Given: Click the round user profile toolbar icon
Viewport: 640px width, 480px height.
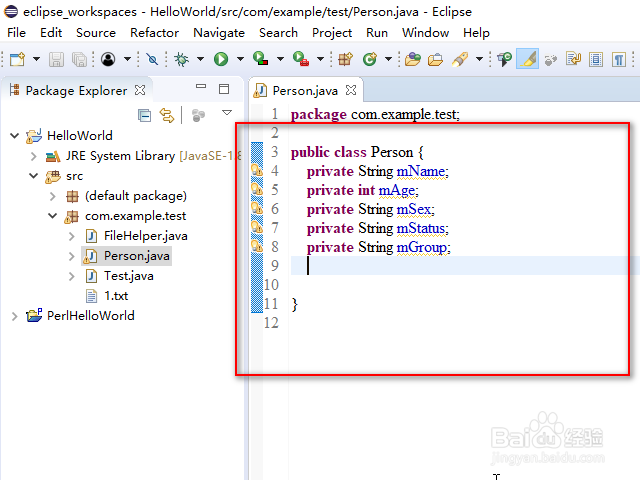Looking at the screenshot, I should [x=108, y=59].
